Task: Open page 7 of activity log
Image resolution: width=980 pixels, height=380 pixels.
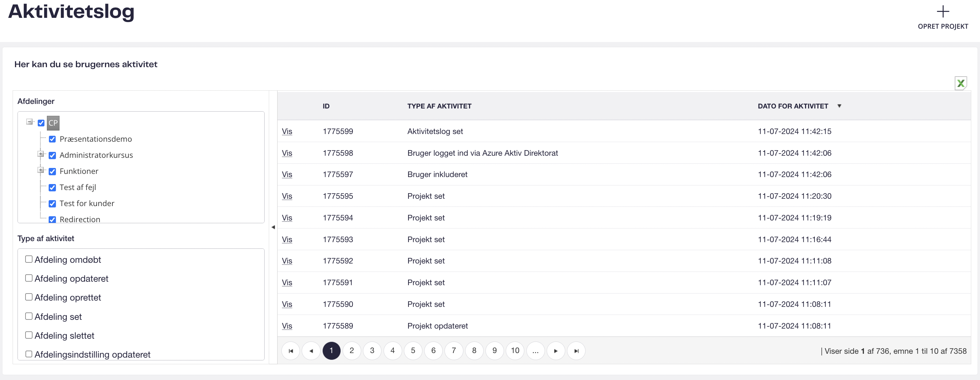Action: 454,351
